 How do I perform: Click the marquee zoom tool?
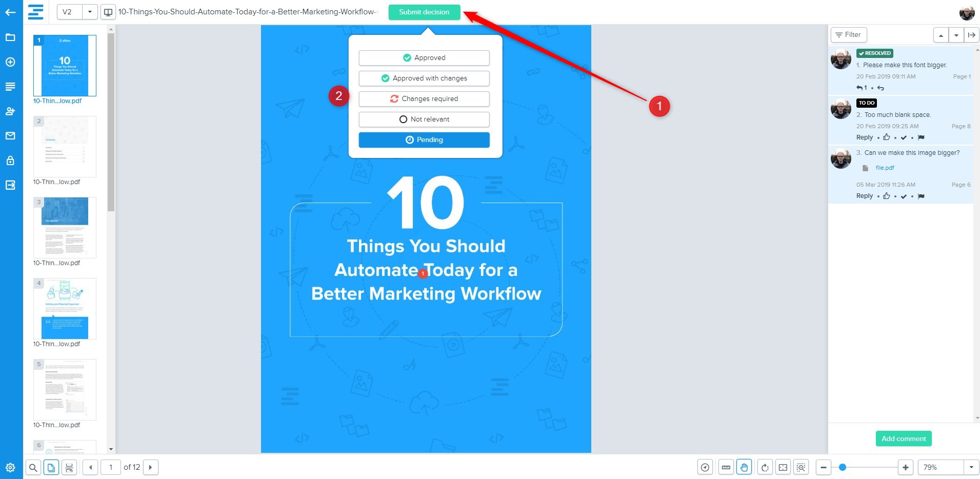point(801,467)
